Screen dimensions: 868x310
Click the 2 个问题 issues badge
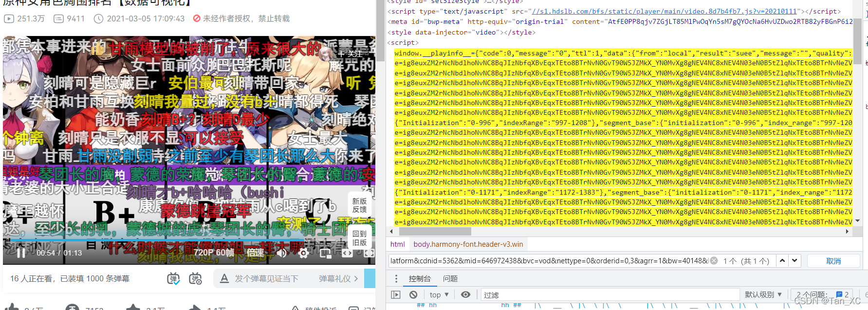click(x=823, y=295)
